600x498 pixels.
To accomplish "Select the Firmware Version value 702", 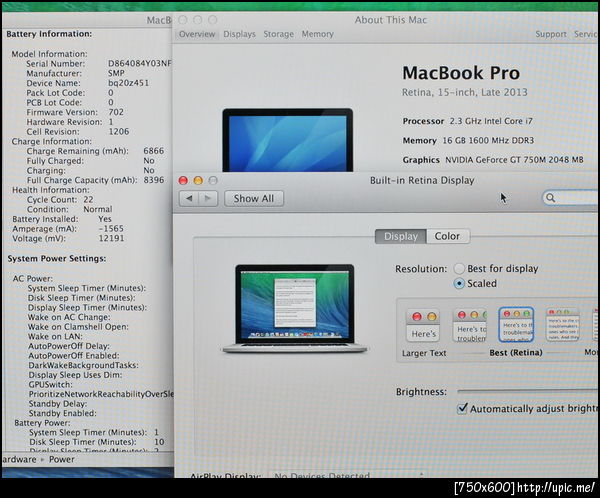I will click(x=116, y=112).
